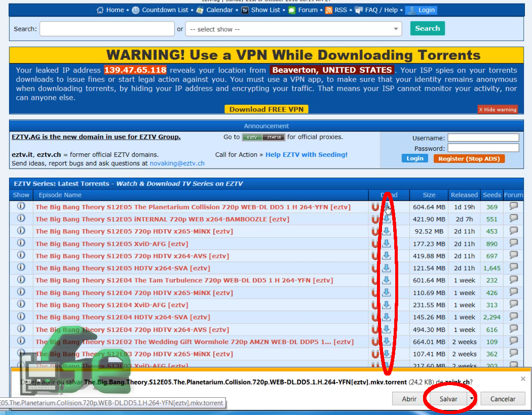Open S12E05 Planetarium Collision 720p WEB-DL torrent link
This screenshot has width=532, height=415.
click(193, 207)
